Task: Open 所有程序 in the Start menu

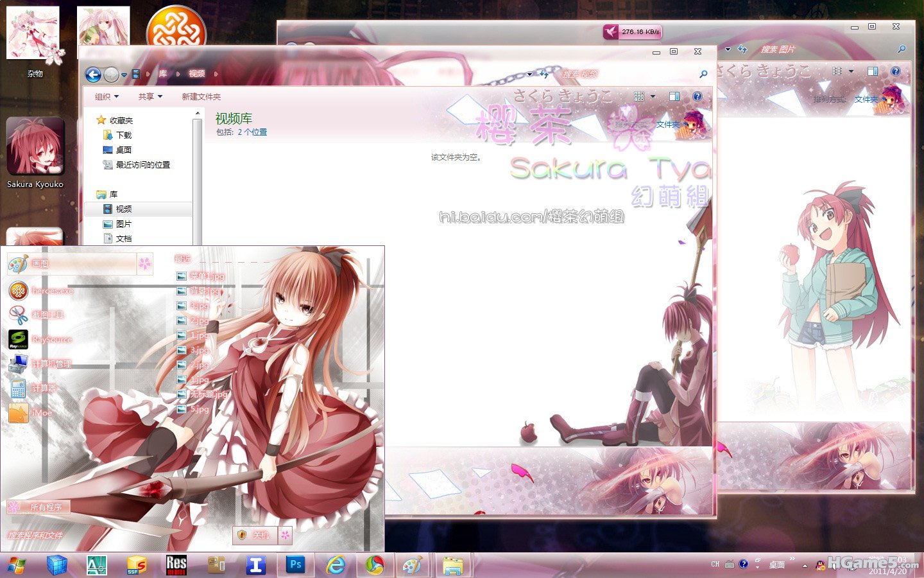Action: tap(45, 507)
